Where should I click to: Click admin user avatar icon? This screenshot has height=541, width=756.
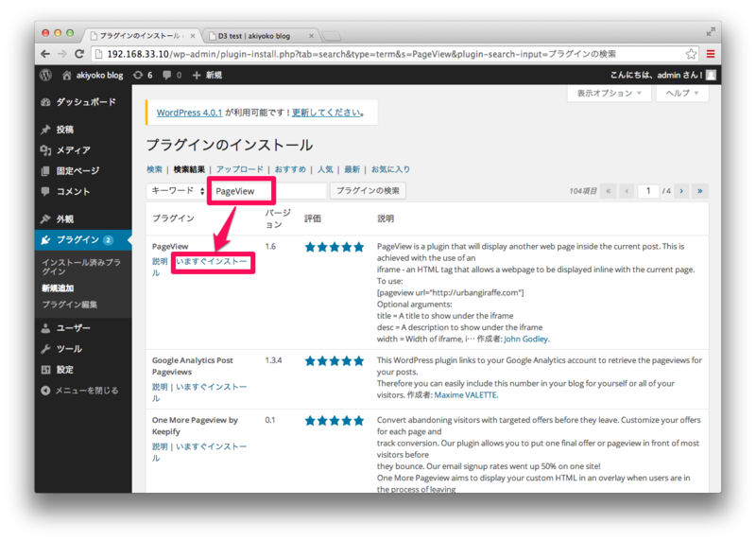tap(711, 75)
